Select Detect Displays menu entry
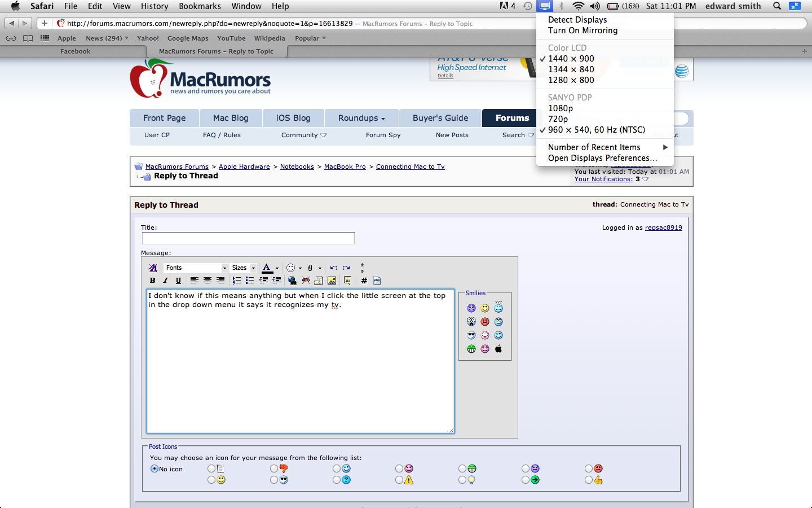The width and height of the screenshot is (812, 508). tap(605, 20)
